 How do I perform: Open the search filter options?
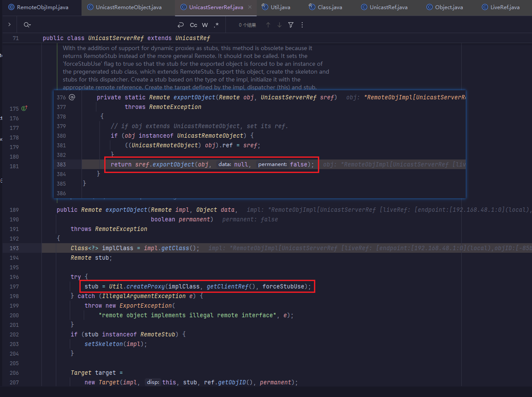click(291, 25)
